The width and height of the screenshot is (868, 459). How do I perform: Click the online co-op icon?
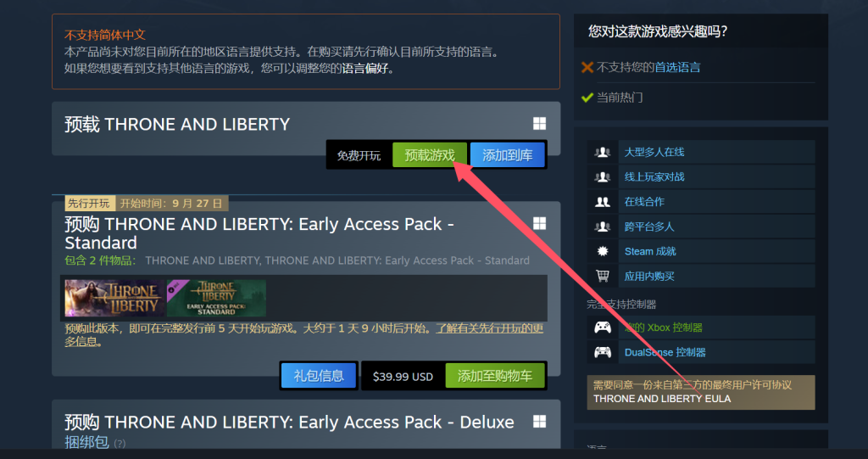point(603,202)
